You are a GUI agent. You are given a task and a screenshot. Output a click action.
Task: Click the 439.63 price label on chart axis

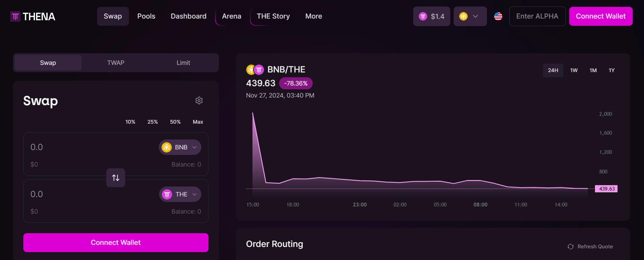point(607,189)
